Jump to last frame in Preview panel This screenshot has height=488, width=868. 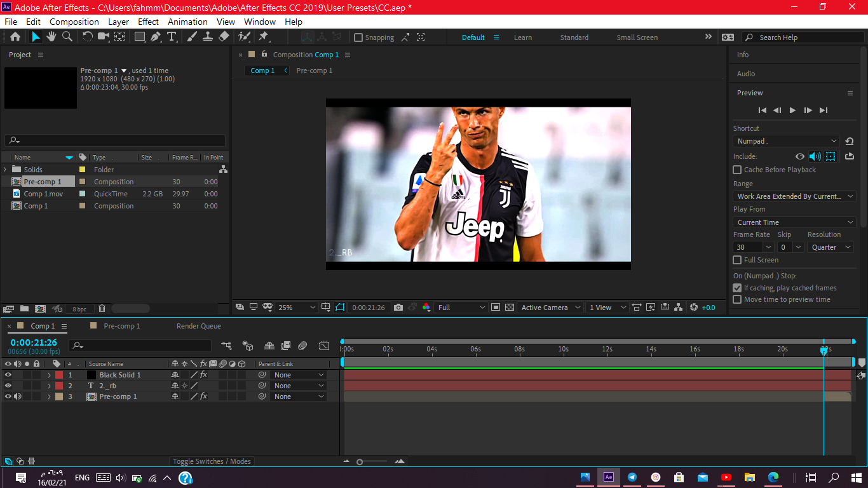(824, 111)
